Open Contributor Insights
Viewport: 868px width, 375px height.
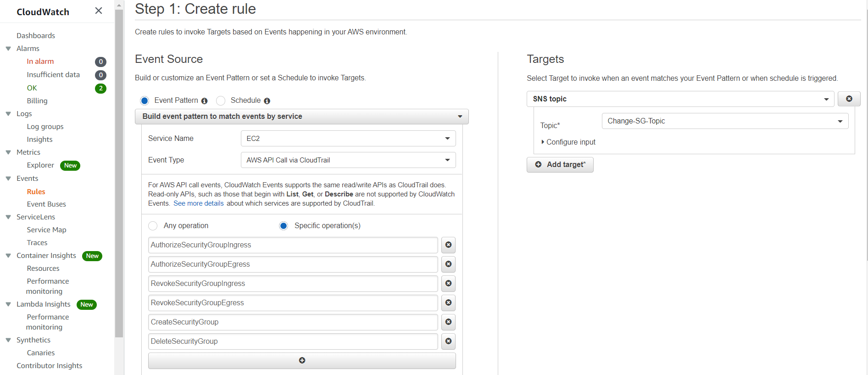click(50, 366)
